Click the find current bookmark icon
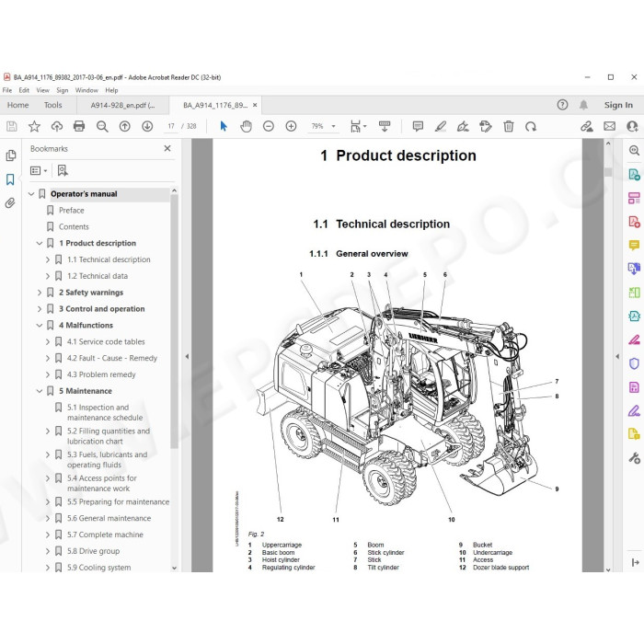644x644 pixels. click(x=63, y=170)
